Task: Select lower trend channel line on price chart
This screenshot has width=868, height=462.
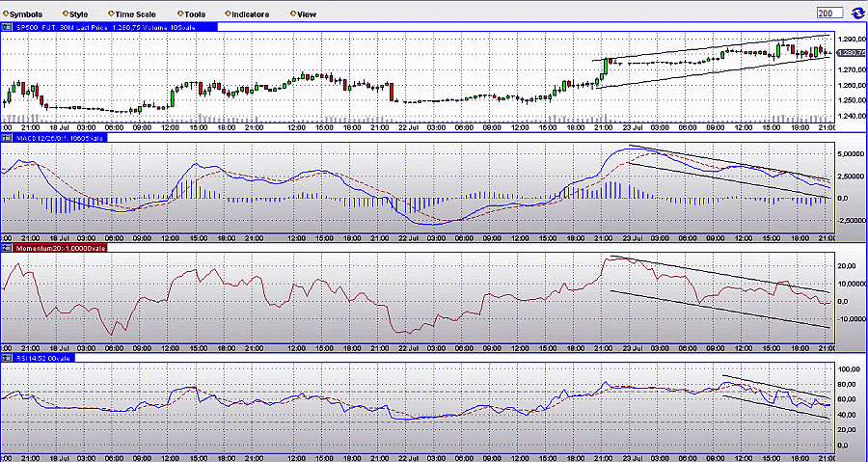Action: pos(712,72)
